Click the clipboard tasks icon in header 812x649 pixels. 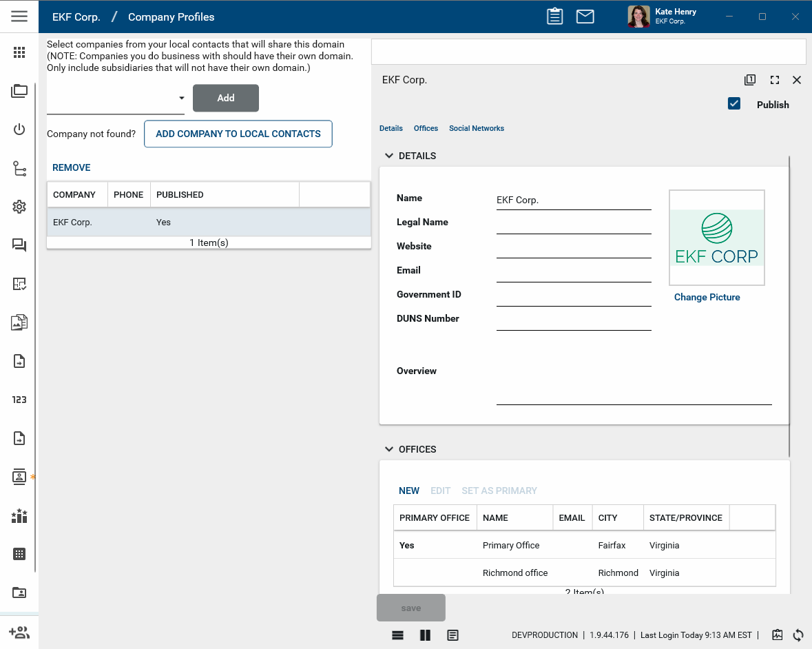[x=555, y=17]
